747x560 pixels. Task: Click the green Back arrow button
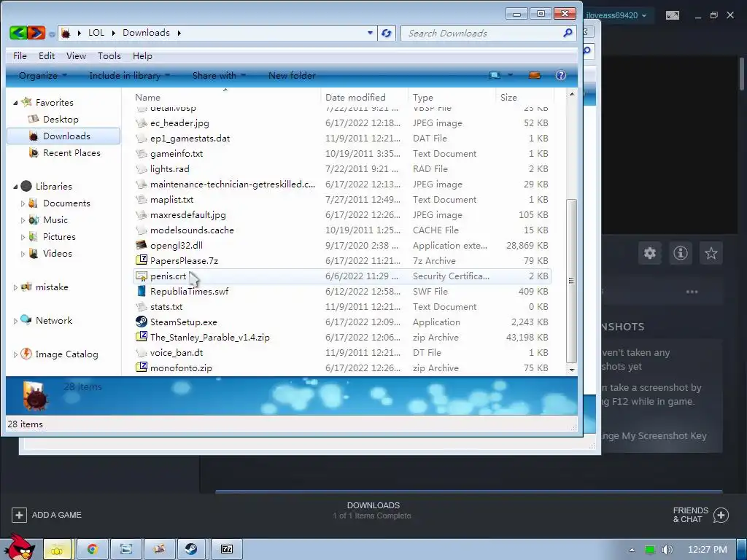pos(18,33)
